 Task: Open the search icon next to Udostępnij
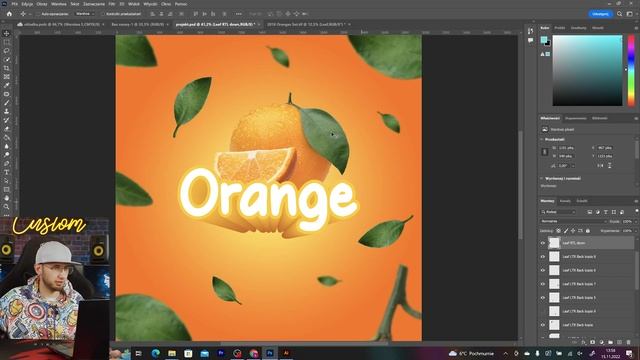619,14
